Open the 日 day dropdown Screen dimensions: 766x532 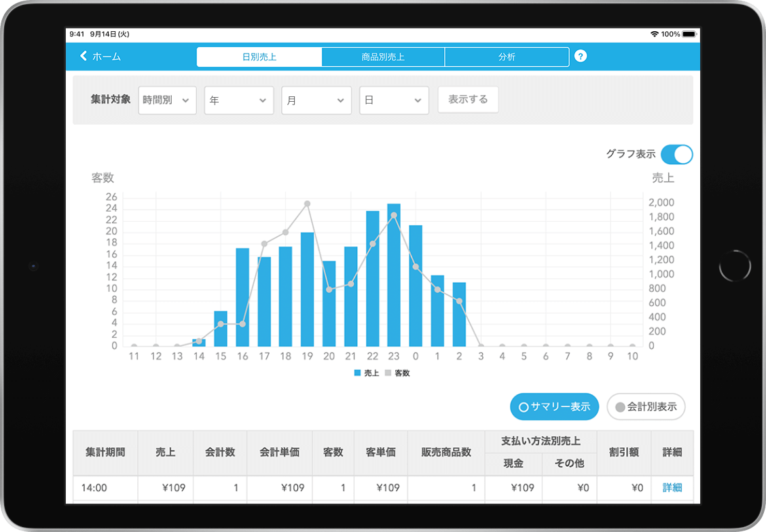pyautogui.click(x=394, y=99)
